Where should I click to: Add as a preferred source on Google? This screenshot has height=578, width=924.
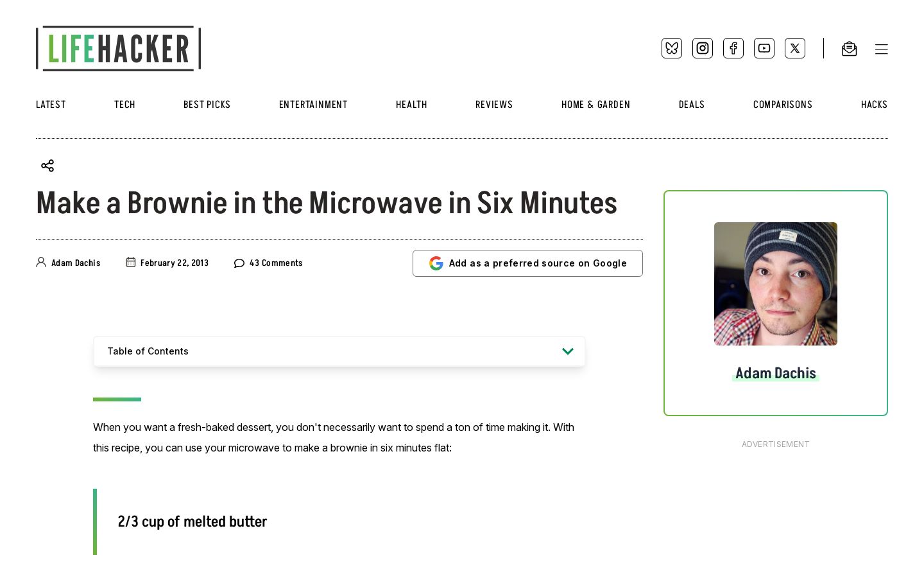tap(527, 263)
